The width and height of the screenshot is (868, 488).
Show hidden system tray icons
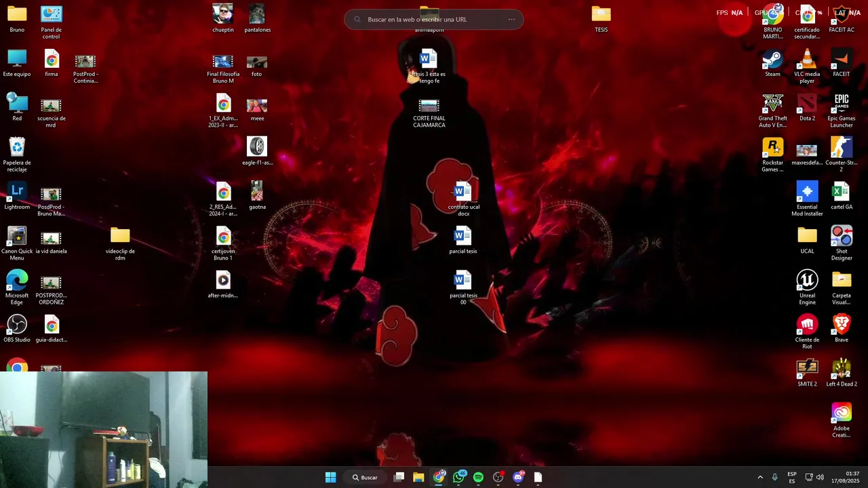(x=759, y=477)
